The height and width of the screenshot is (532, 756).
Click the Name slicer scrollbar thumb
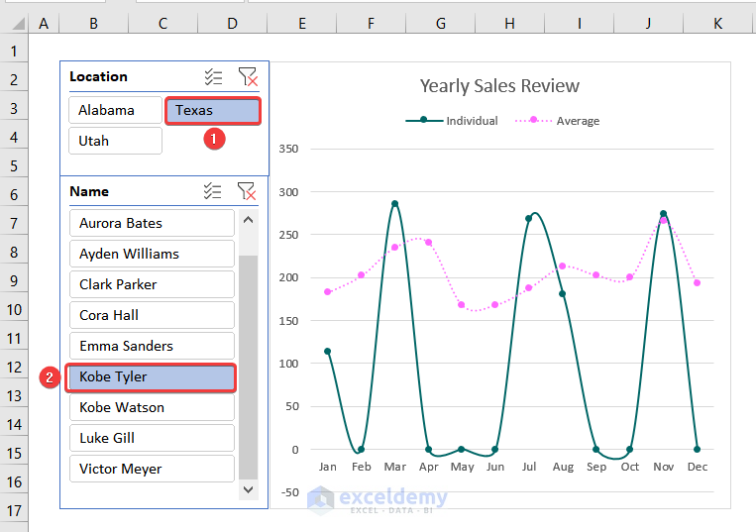point(249,368)
